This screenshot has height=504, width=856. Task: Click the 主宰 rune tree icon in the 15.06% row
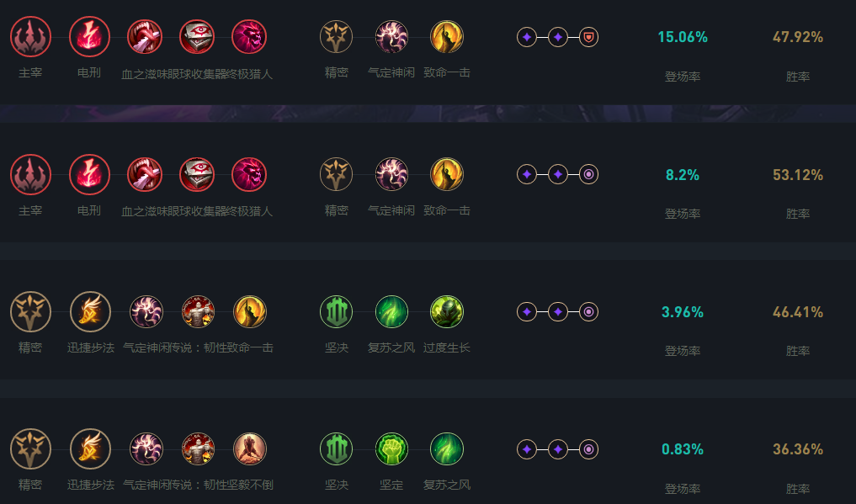pos(31,37)
